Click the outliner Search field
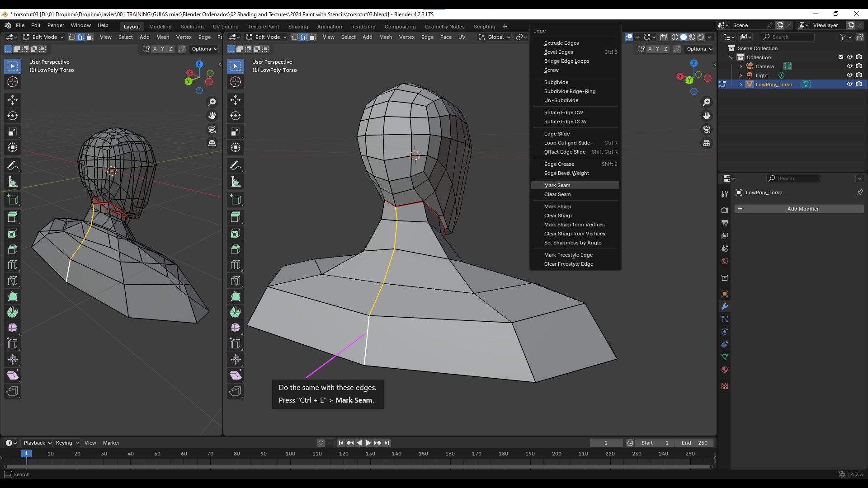 pos(788,37)
